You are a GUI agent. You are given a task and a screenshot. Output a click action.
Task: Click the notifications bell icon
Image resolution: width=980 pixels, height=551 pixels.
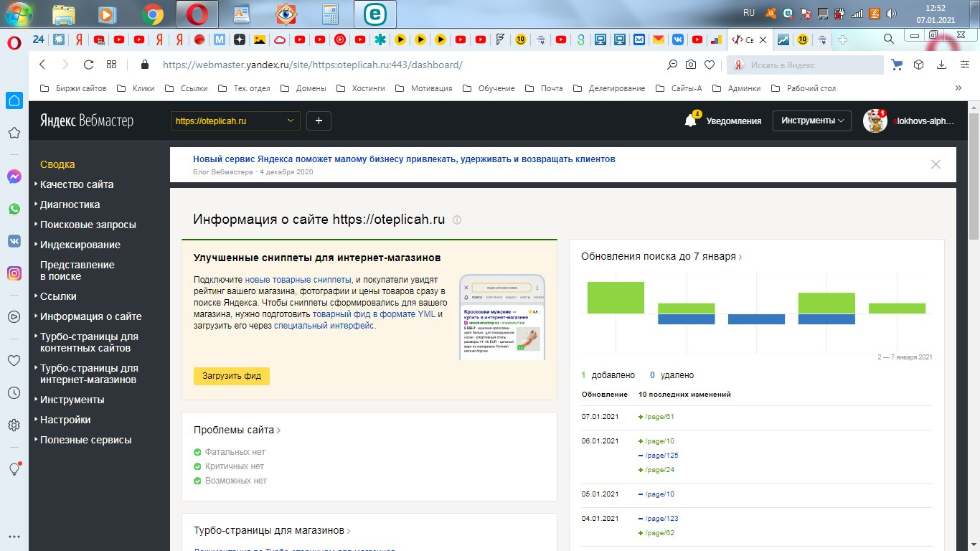[x=691, y=121]
